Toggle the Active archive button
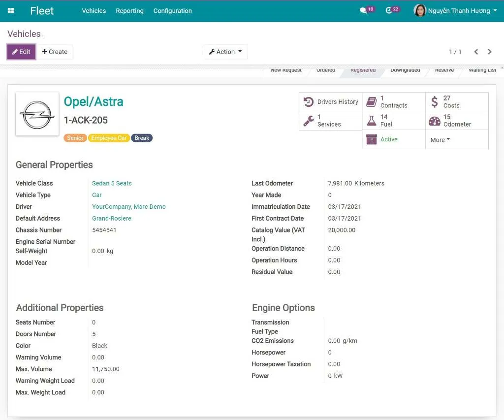Viewport: 504px width, 420px height. coord(394,139)
